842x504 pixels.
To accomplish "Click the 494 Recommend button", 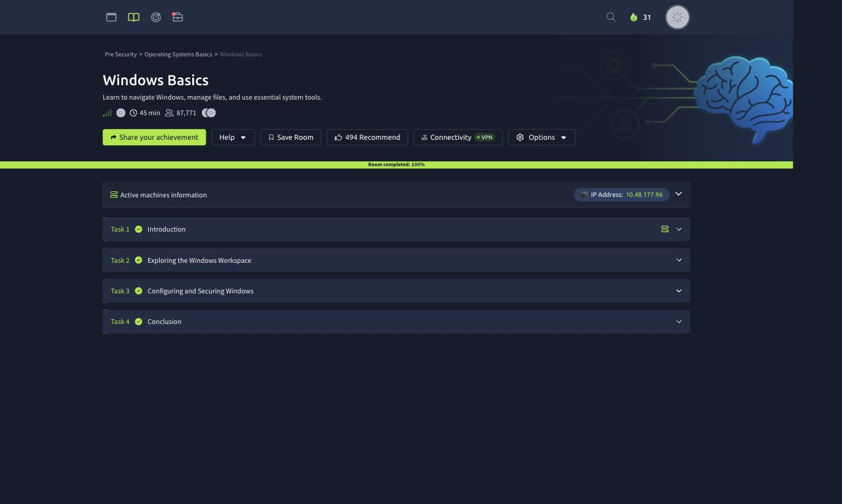I will tap(368, 137).
